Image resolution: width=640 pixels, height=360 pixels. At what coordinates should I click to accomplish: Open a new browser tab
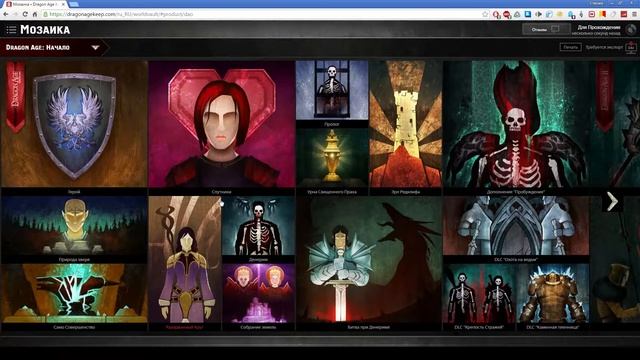click(74, 4)
